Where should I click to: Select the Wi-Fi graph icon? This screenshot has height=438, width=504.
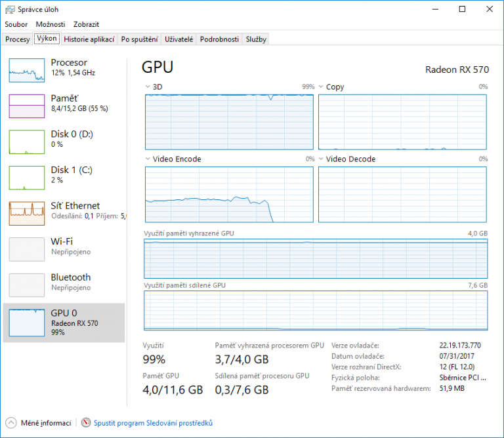27,249
